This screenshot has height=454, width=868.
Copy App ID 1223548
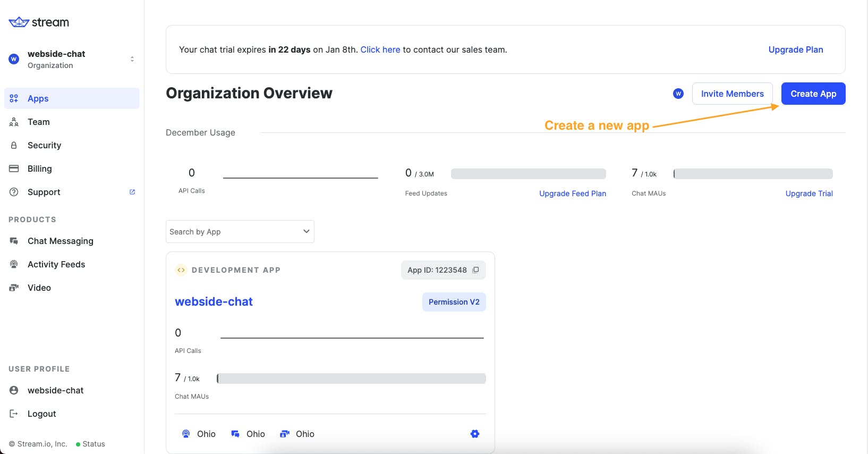476,270
